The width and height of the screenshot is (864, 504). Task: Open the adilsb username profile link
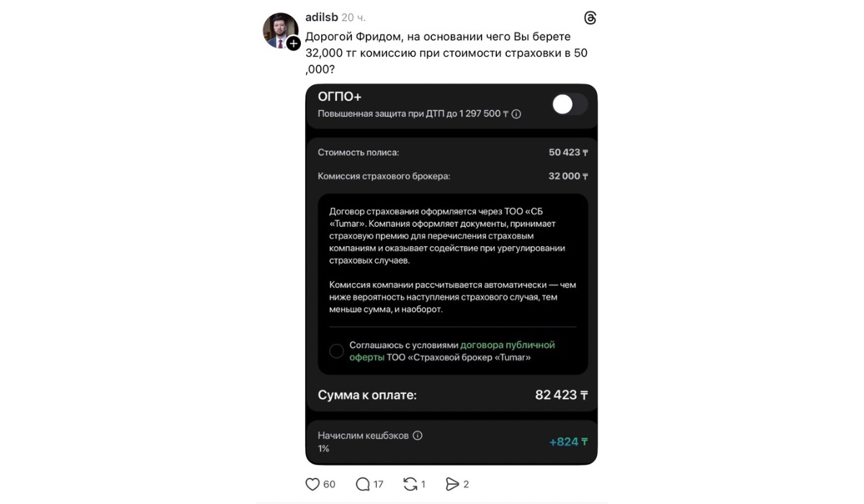tap(321, 17)
